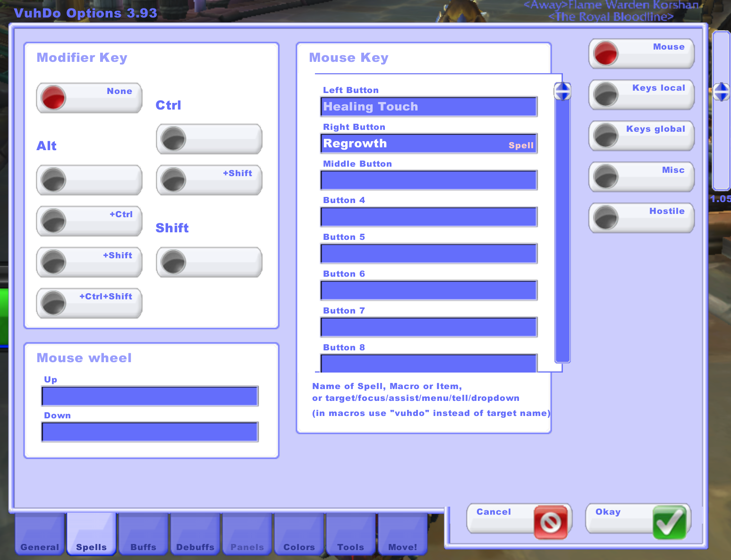731x560 pixels.
Task: Switch to the Debuffs tab
Action: point(195,547)
